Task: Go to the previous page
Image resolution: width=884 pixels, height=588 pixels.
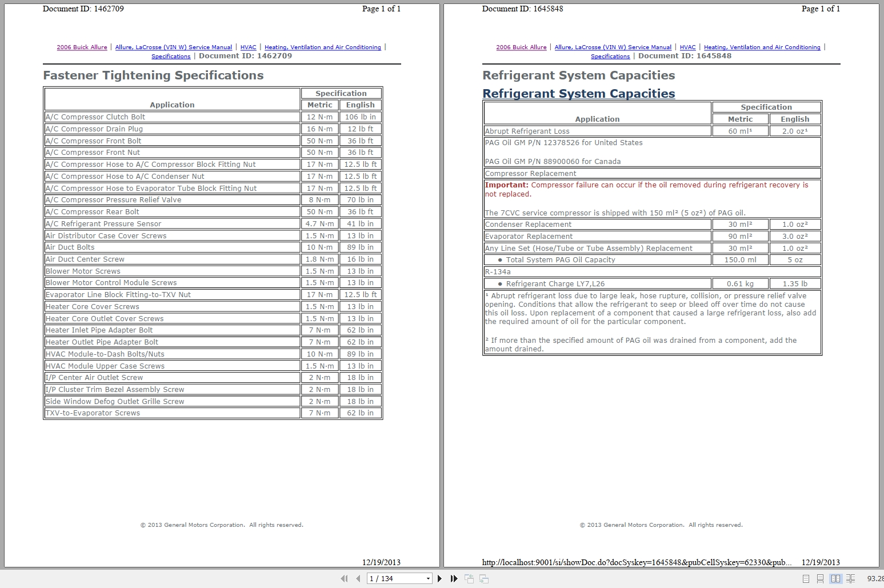Action: [x=358, y=578]
